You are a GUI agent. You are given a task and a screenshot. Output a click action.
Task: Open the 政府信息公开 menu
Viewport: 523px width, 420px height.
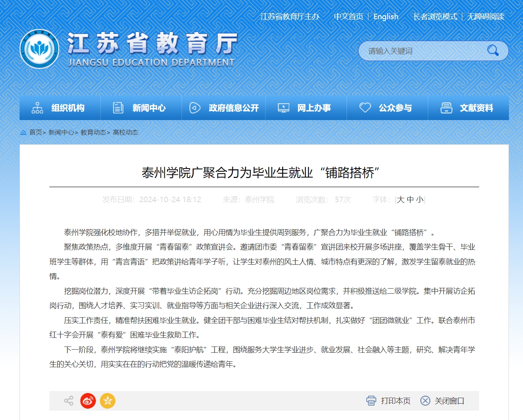point(224,108)
